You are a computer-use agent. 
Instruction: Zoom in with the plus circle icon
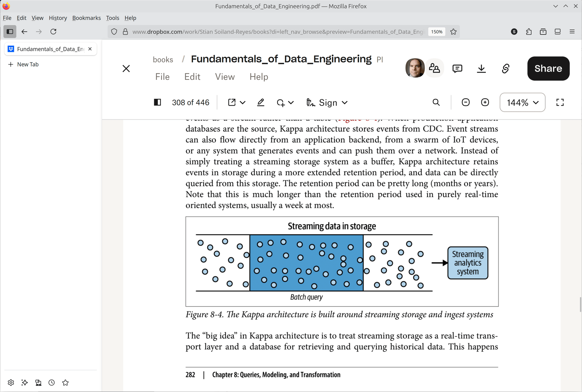tap(485, 102)
